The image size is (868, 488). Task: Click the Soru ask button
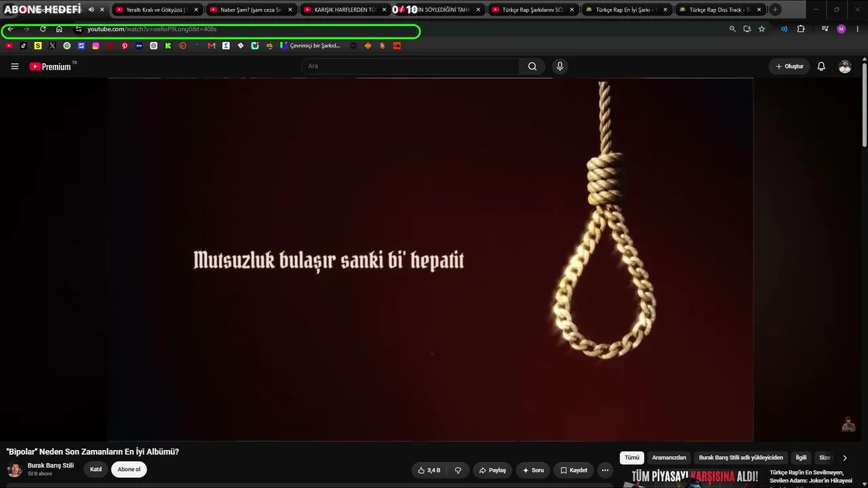coord(532,470)
